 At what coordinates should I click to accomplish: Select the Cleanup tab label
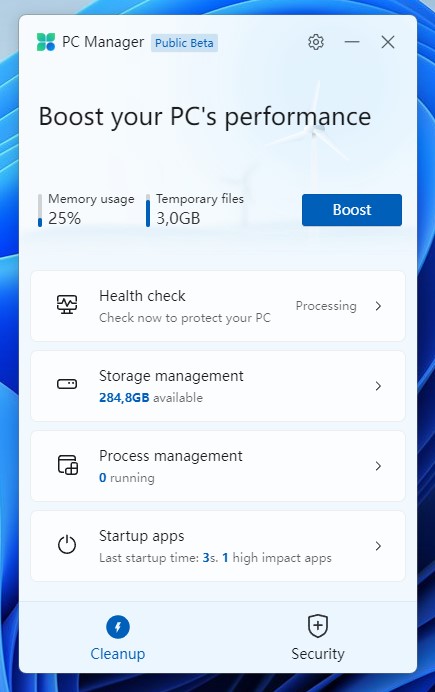(118, 654)
